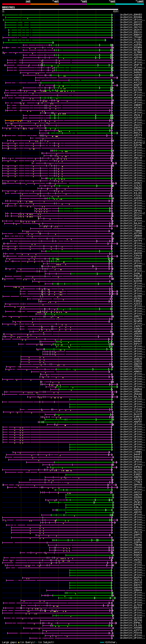Open hit UniRef100_B6CB10

pyautogui.click(x=131, y=88)
